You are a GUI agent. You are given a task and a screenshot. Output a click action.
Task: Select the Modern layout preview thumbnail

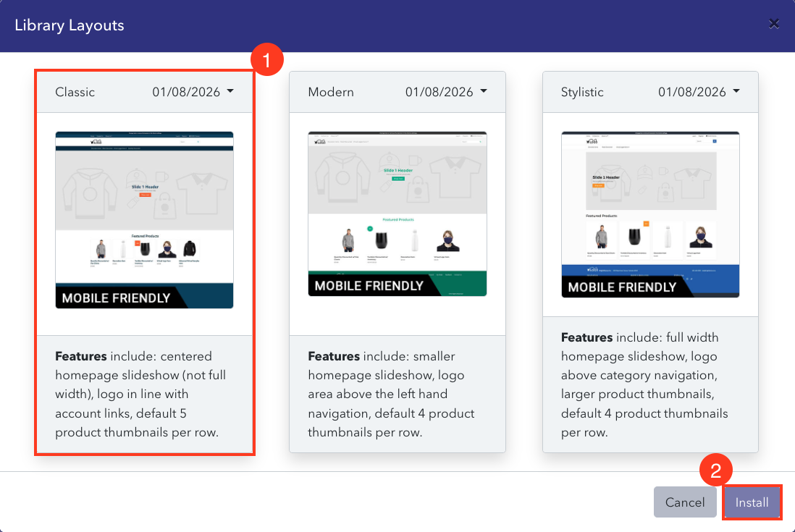point(397,214)
